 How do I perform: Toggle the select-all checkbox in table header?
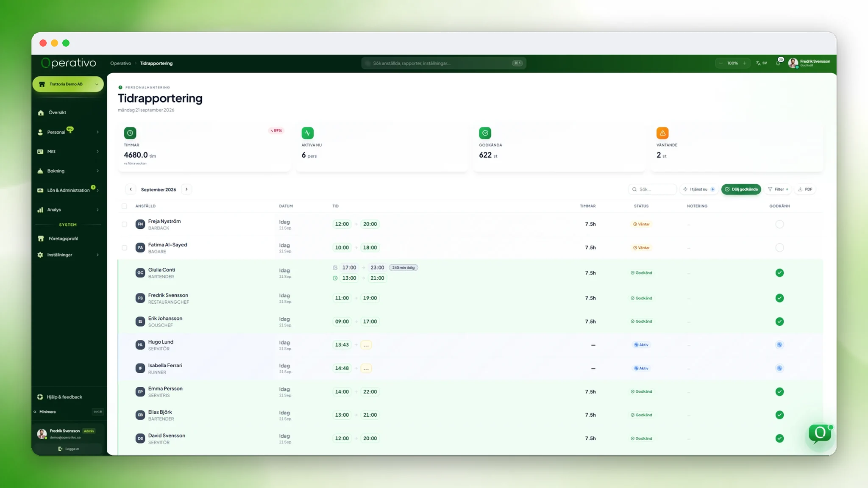[124, 206]
